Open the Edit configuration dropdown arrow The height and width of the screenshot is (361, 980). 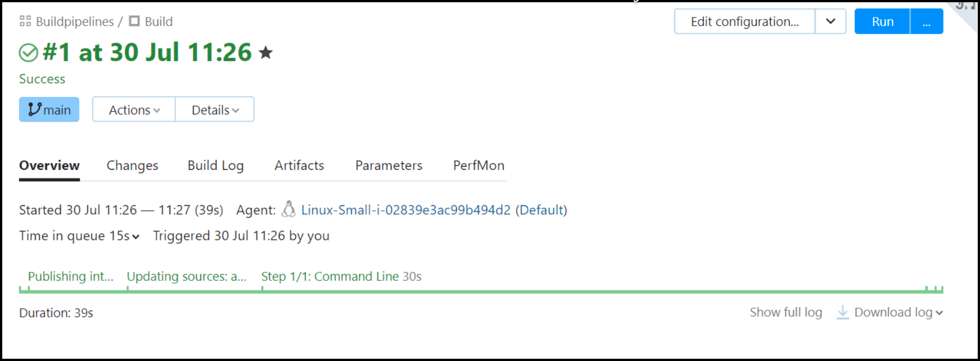[831, 22]
